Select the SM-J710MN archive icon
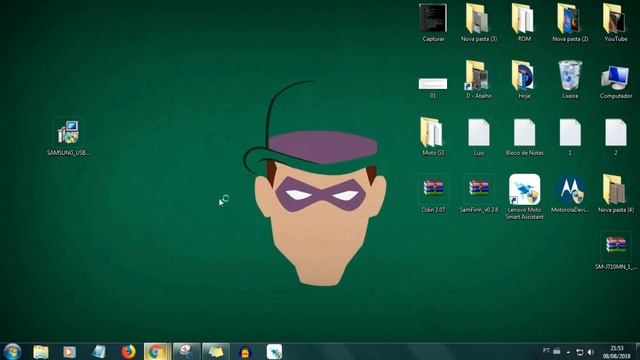640x360 pixels. point(616,251)
